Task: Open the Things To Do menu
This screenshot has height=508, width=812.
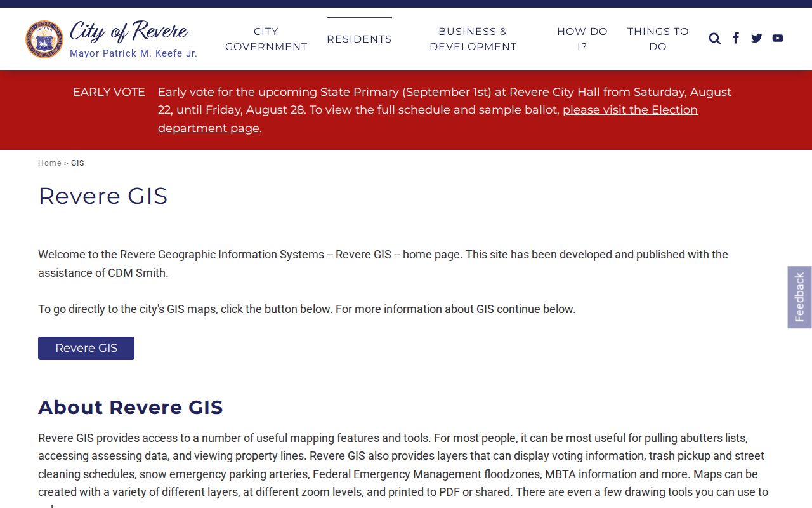Action: [x=658, y=39]
